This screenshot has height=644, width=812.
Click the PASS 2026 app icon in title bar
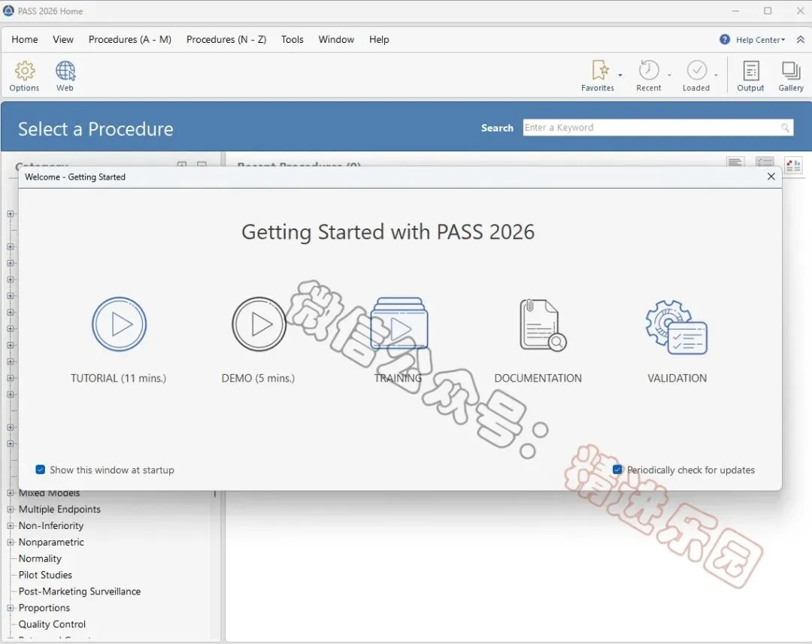(x=8, y=11)
